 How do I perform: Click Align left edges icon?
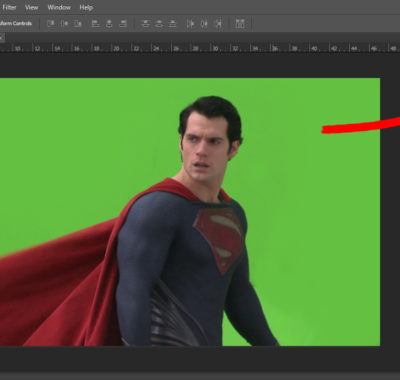[96, 24]
